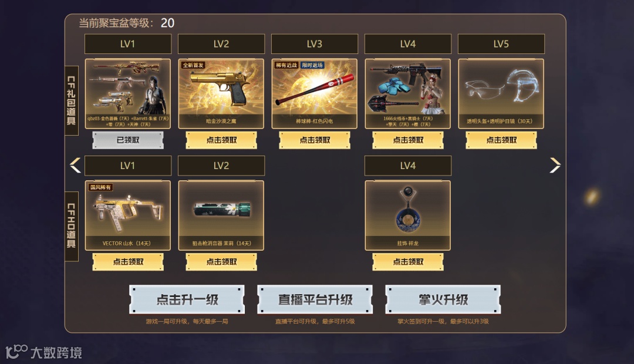This screenshot has height=364, width=634.
Task: Go to previous page with left arrow
Action: click(x=75, y=165)
